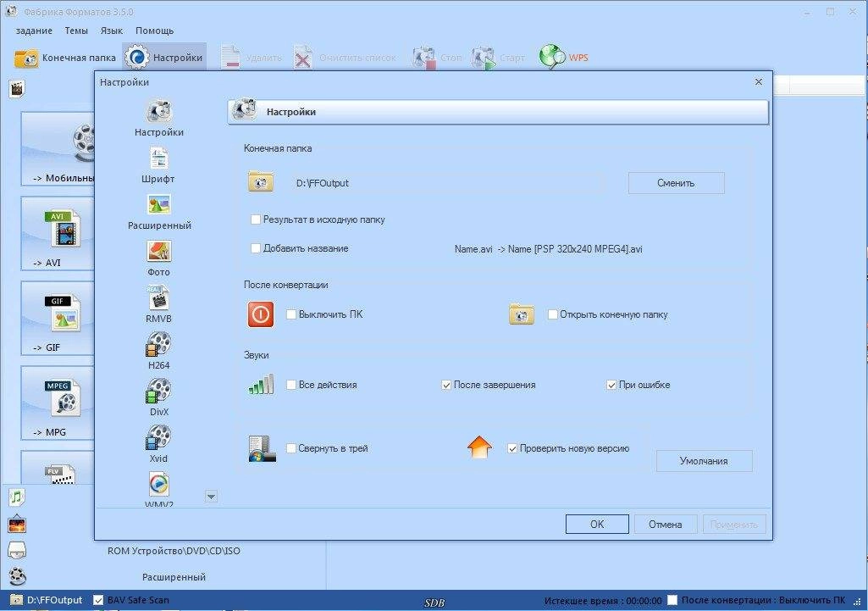
Task: Open the Темы menu
Action: 76,31
